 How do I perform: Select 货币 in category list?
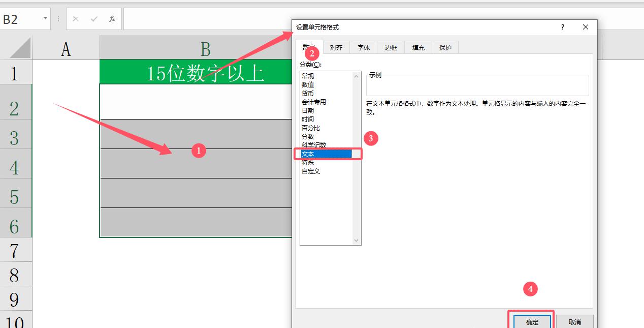[x=326, y=93]
